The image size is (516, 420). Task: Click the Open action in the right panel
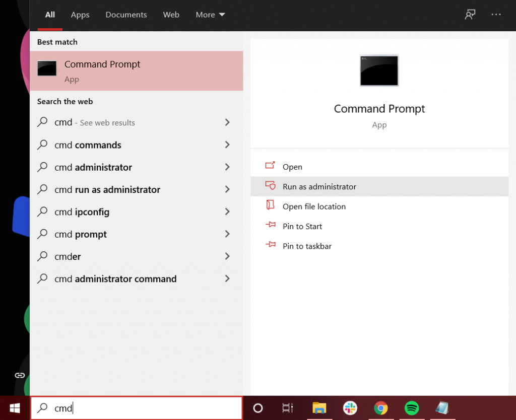tap(292, 166)
